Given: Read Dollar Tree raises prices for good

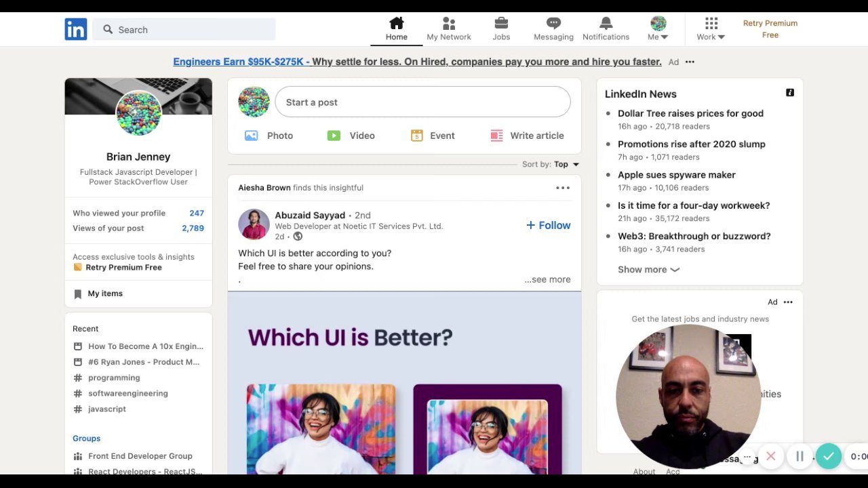Looking at the screenshot, I should click(690, 113).
